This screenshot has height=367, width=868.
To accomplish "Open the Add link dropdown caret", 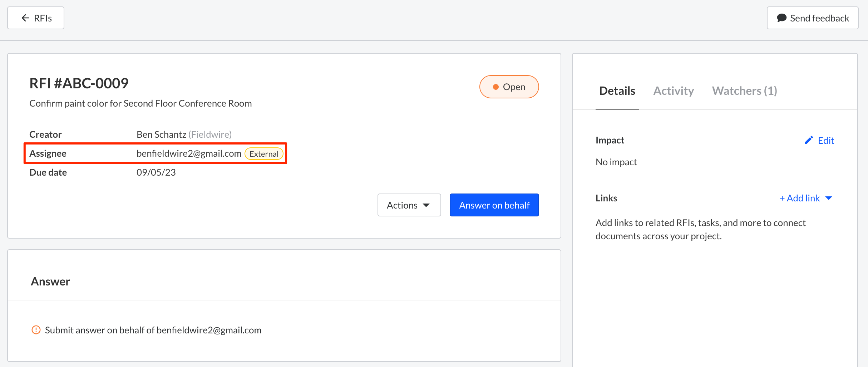I will tap(829, 198).
